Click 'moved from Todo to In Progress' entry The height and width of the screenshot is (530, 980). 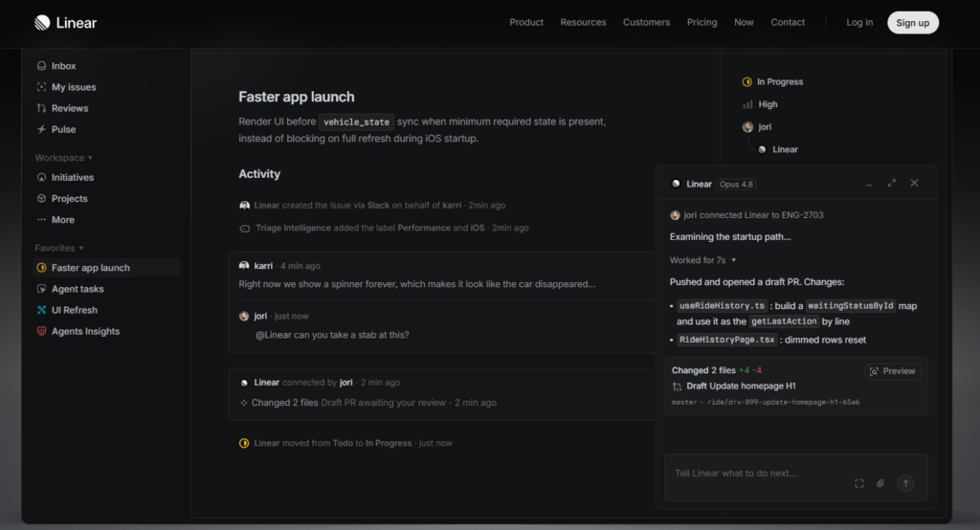click(x=346, y=443)
